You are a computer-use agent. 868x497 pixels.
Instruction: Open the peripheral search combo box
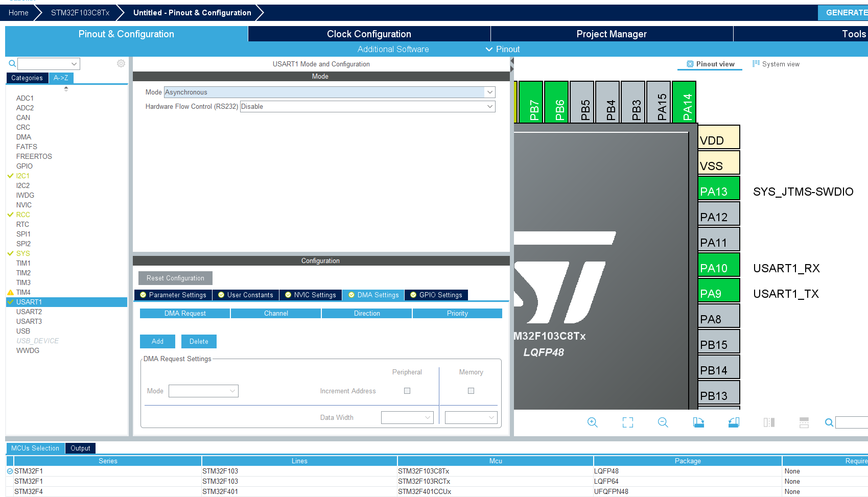point(49,64)
